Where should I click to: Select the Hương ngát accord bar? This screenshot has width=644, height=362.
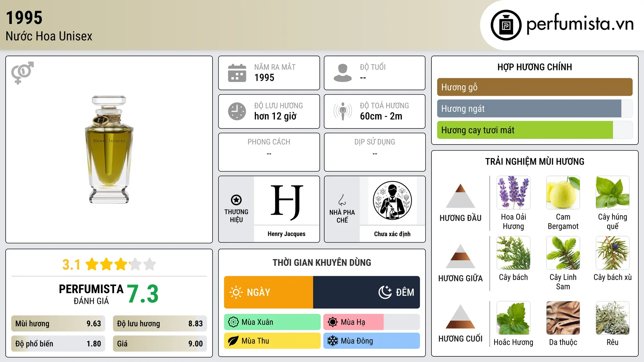coord(535,108)
